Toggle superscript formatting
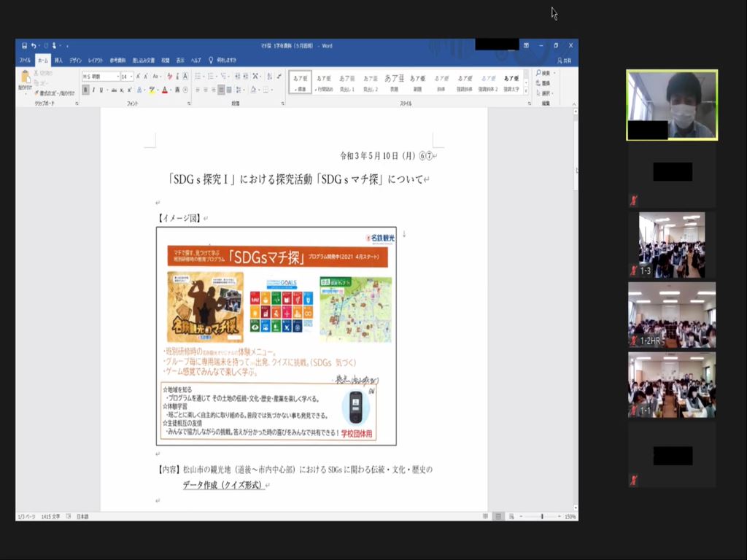Image resolution: width=747 pixels, height=560 pixels. [130, 90]
